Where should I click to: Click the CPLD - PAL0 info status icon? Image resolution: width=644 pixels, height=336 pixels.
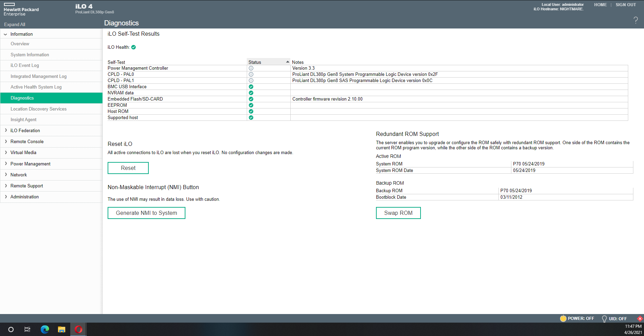251,74
